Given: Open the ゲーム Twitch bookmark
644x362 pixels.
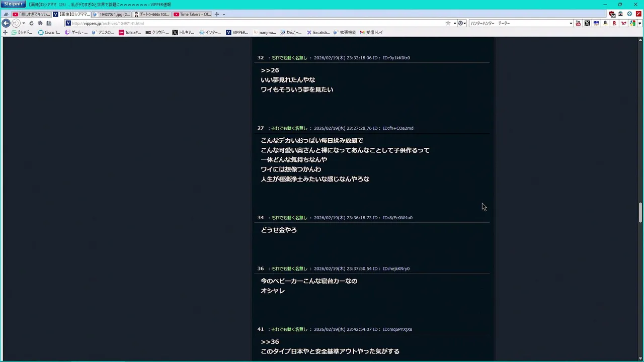Looking at the screenshot, I should (x=76, y=32).
